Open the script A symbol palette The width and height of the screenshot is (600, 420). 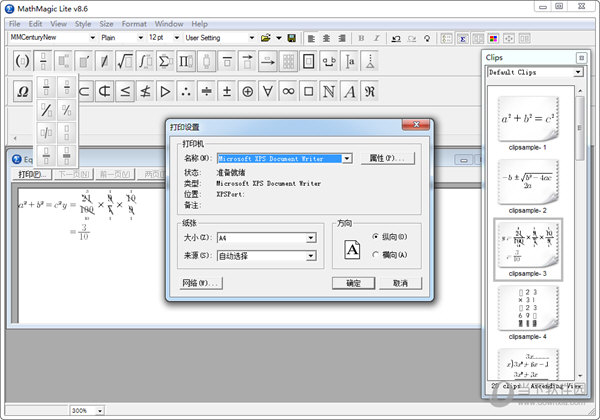tap(349, 91)
